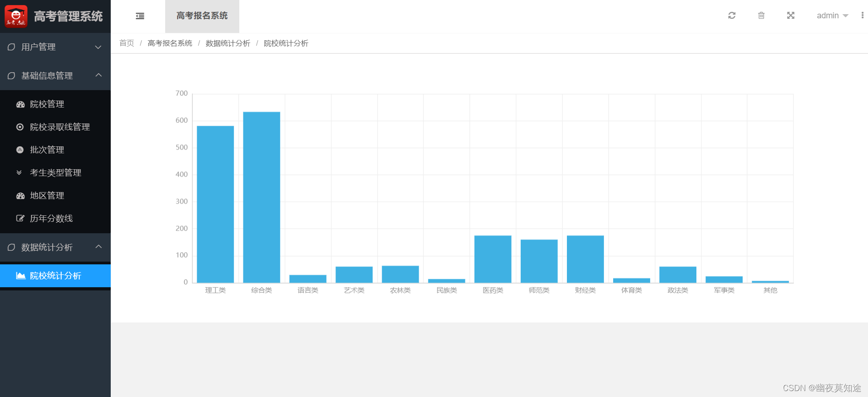Image resolution: width=868 pixels, height=397 pixels.
Task: Click the icon beside 用户管理
Action: (11, 47)
